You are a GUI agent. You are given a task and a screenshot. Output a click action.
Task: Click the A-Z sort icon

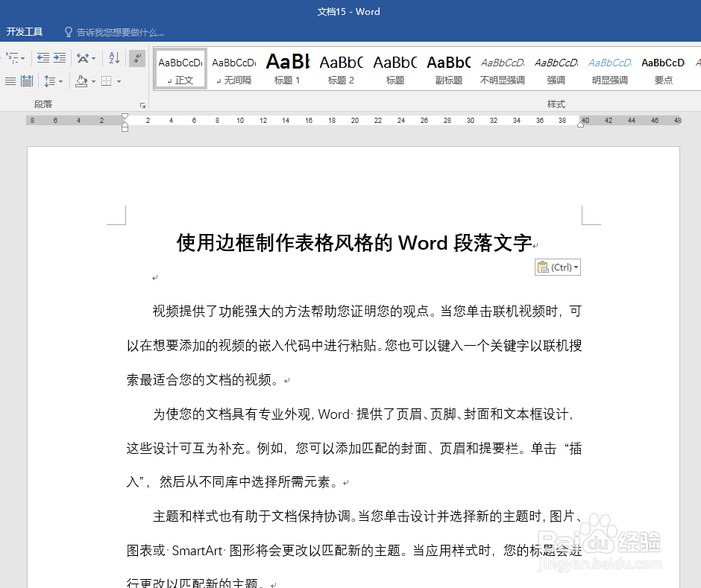coord(114,58)
